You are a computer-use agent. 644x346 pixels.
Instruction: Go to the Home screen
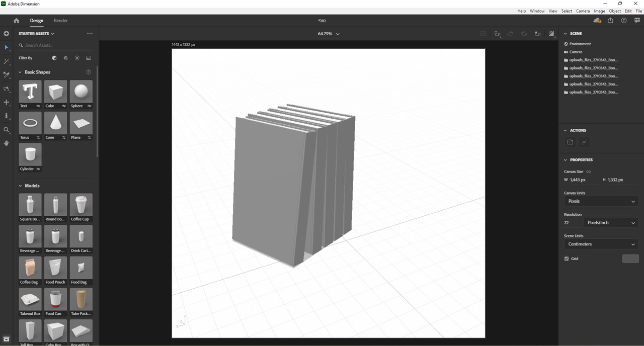pyautogui.click(x=16, y=21)
